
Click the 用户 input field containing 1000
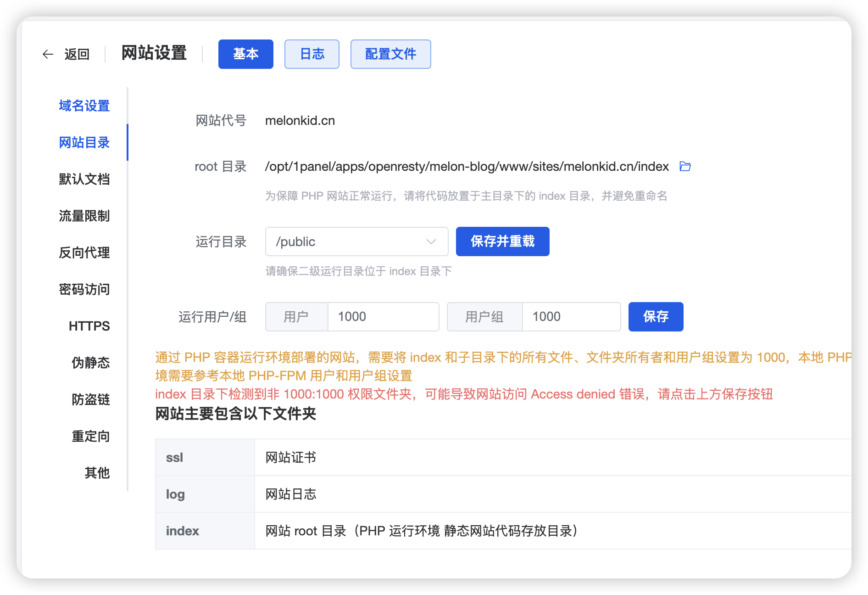(384, 316)
